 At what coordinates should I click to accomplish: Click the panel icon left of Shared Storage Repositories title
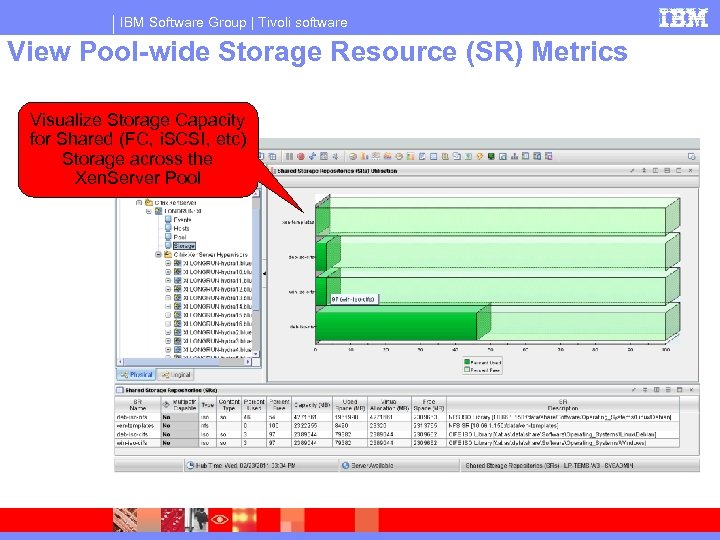click(120, 390)
